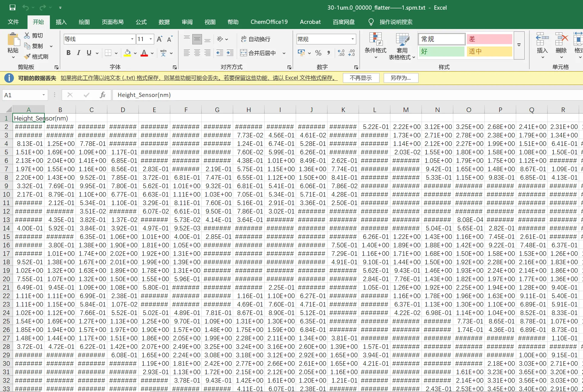Open the number format dropdown showing 常规
This screenshot has width=583, height=392.
point(353,39)
